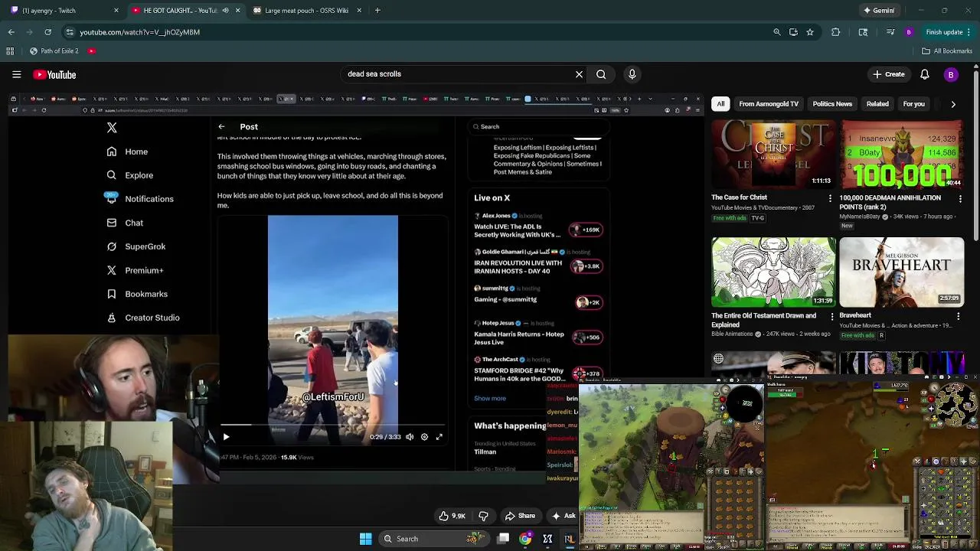Click the browser address bar URL
Viewport: 980px width, 551px height.
(139, 32)
